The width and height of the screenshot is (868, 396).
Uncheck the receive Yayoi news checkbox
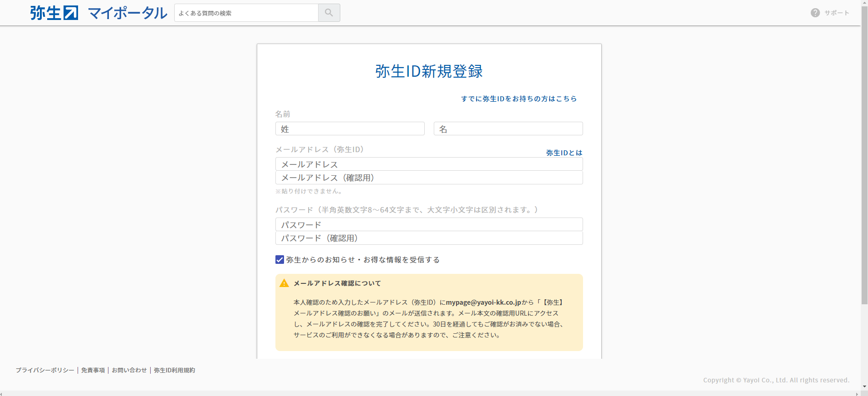pos(280,260)
